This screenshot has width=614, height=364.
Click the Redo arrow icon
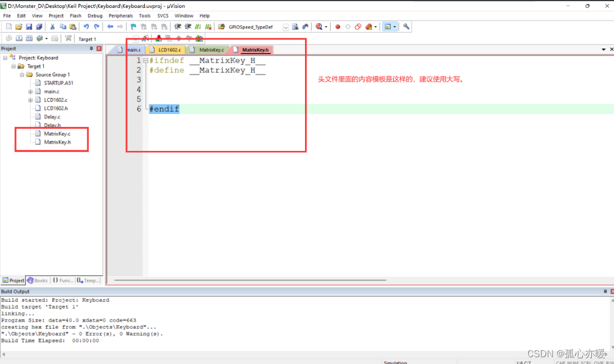96,27
